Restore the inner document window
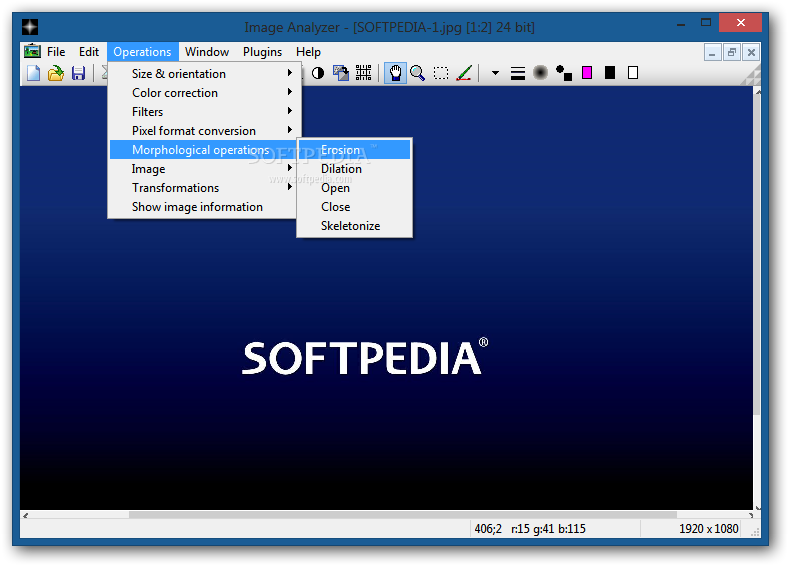 732,52
